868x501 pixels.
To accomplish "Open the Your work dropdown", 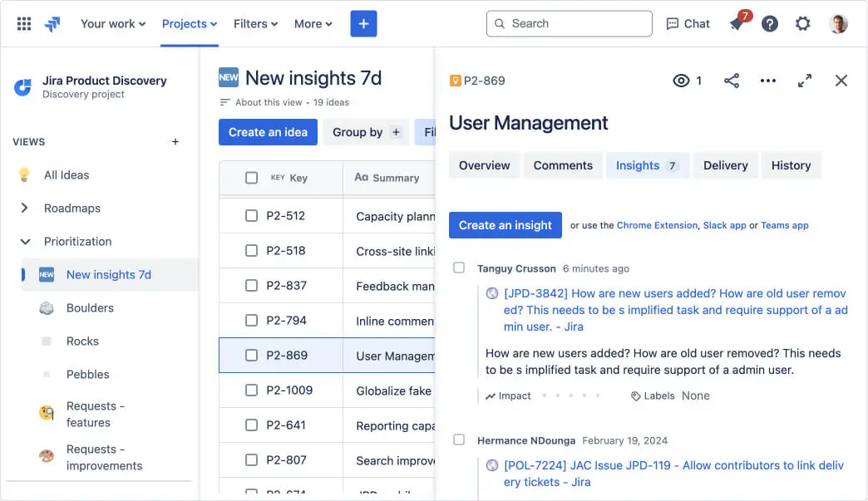I will (x=113, y=24).
